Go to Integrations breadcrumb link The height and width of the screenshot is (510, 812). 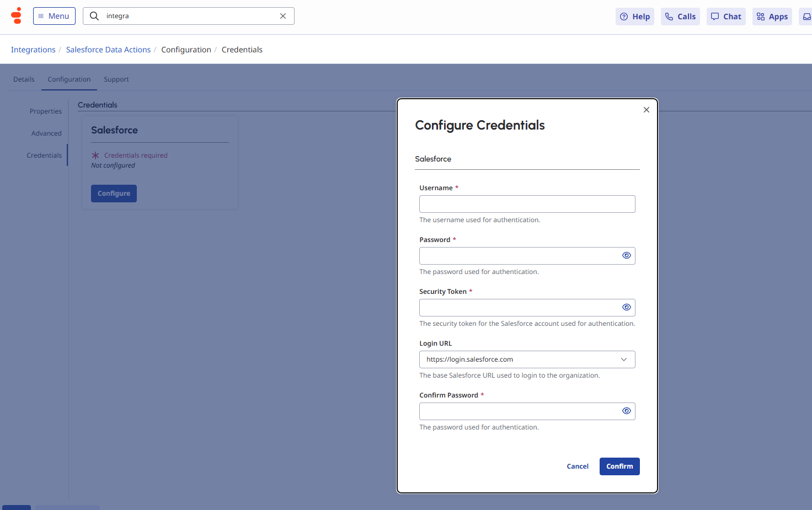pyautogui.click(x=33, y=50)
